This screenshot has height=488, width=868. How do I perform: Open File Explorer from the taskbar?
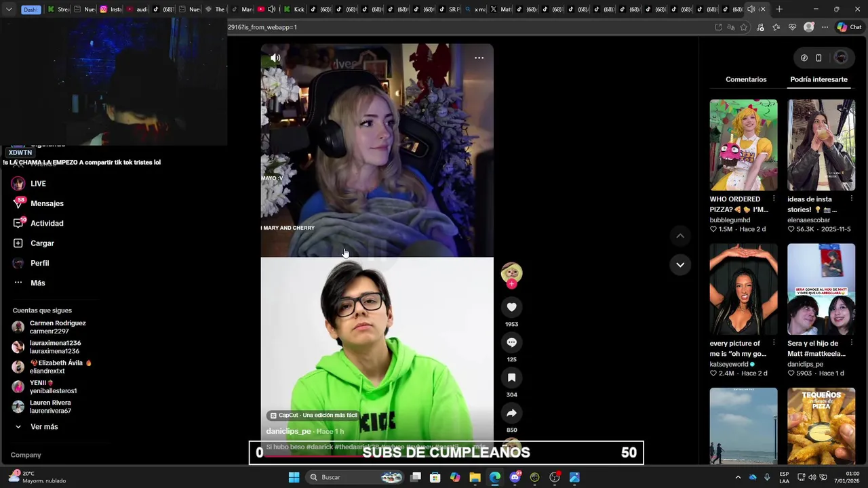click(x=475, y=477)
